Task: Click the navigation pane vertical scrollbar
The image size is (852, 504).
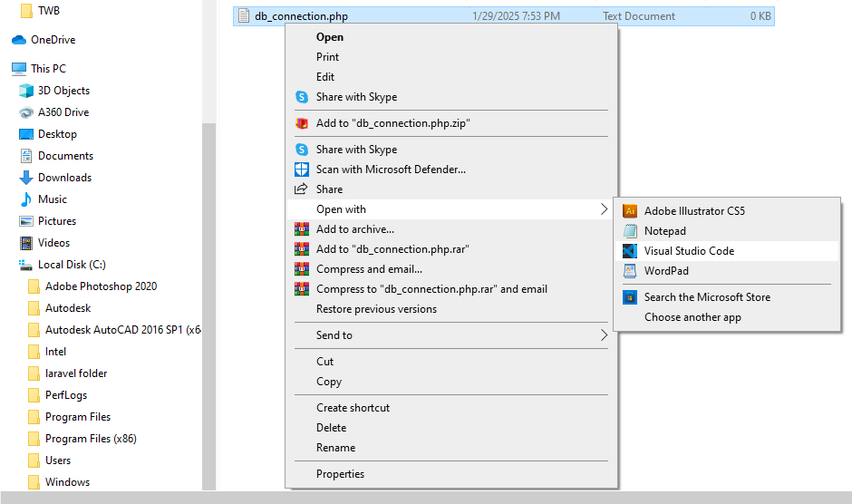Action: [x=208, y=306]
